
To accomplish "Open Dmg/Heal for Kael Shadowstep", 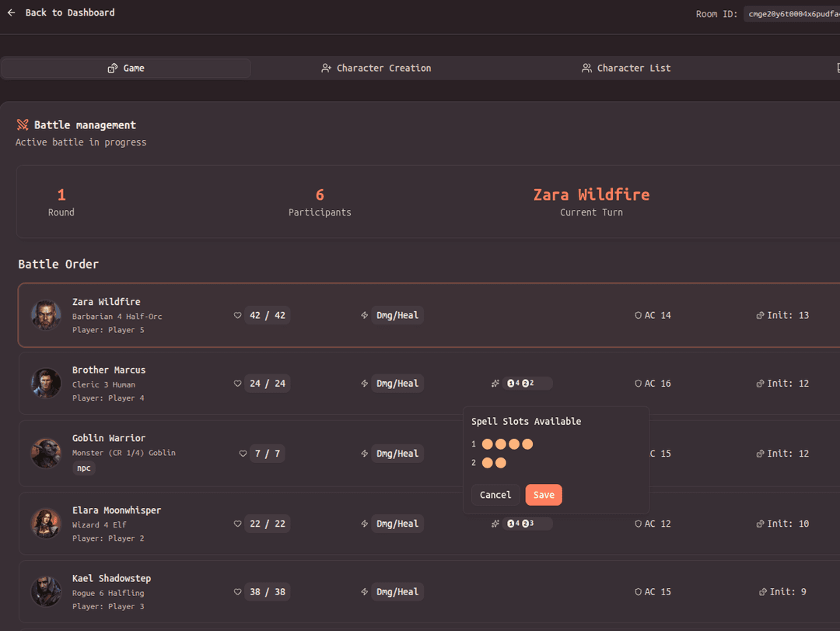I will 397,591.
